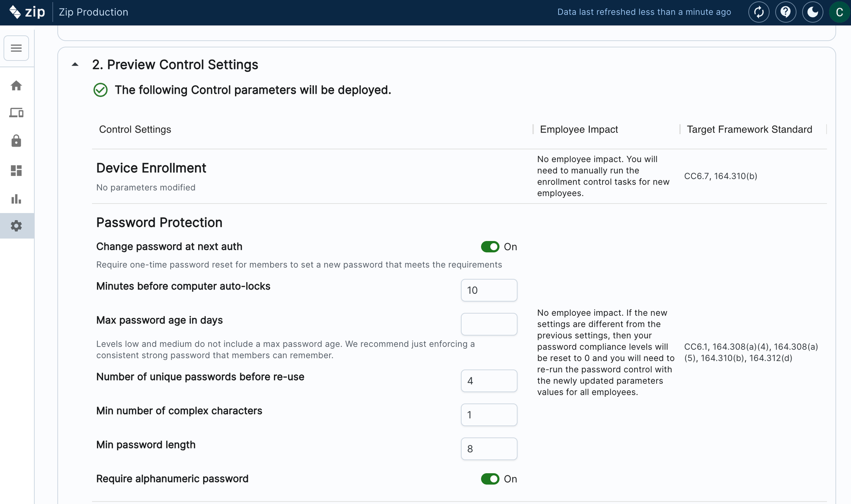Click the zip logo

[27, 12]
